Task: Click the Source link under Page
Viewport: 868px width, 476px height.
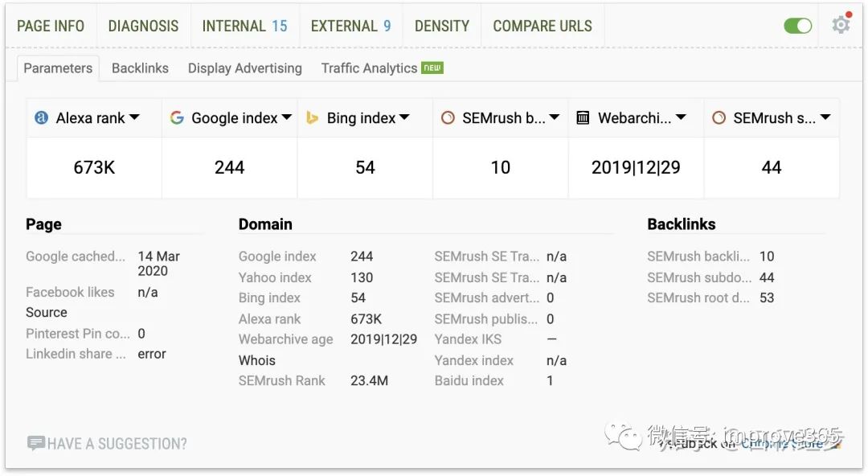Action: click(47, 313)
